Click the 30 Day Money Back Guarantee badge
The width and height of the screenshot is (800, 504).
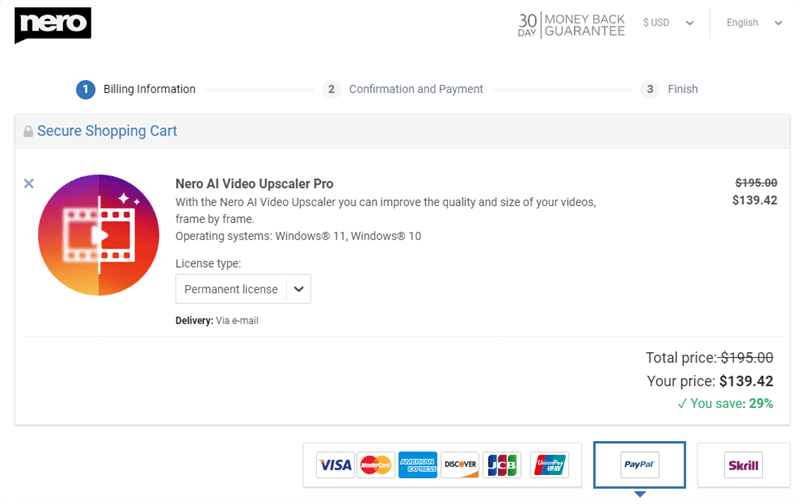[571, 25]
